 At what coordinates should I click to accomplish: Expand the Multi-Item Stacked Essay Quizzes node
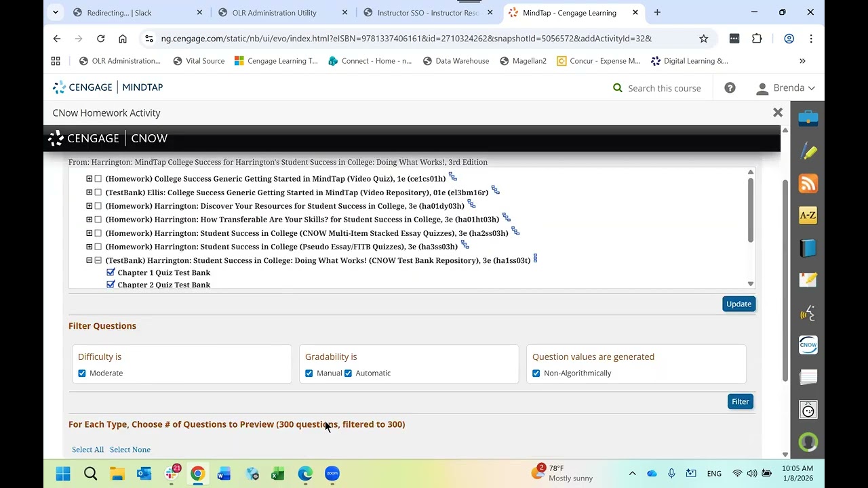(x=89, y=233)
